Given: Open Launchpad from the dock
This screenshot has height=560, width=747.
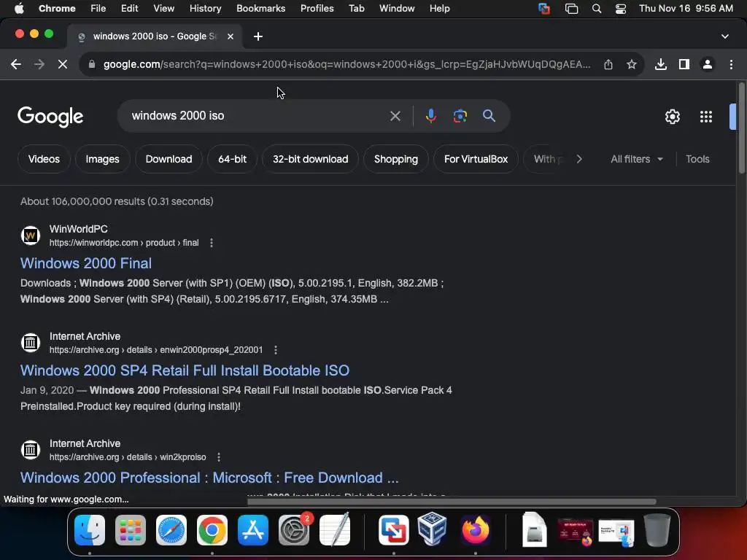Looking at the screenshot, I should (131, 530).
